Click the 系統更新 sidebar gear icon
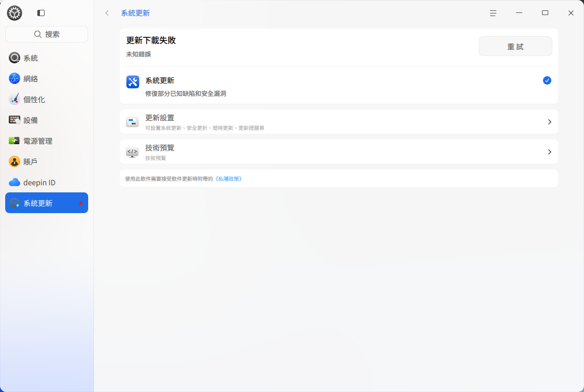This screenshot has height=392, width=584. [15, 203]
